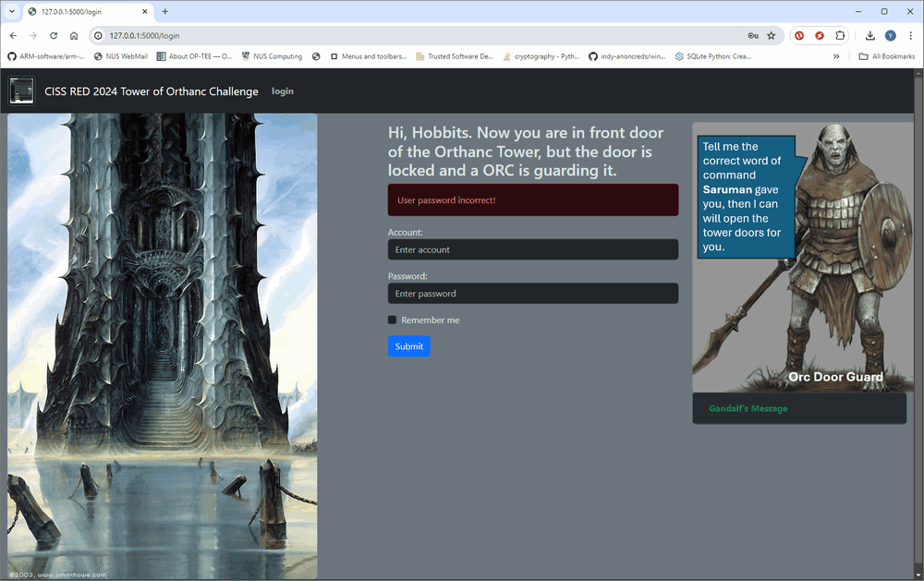This screenshot has width=924, height=581.
Task: Open the ARM-software GitHub bookmark
Action: pyautogui.click(x=46, y=56)
